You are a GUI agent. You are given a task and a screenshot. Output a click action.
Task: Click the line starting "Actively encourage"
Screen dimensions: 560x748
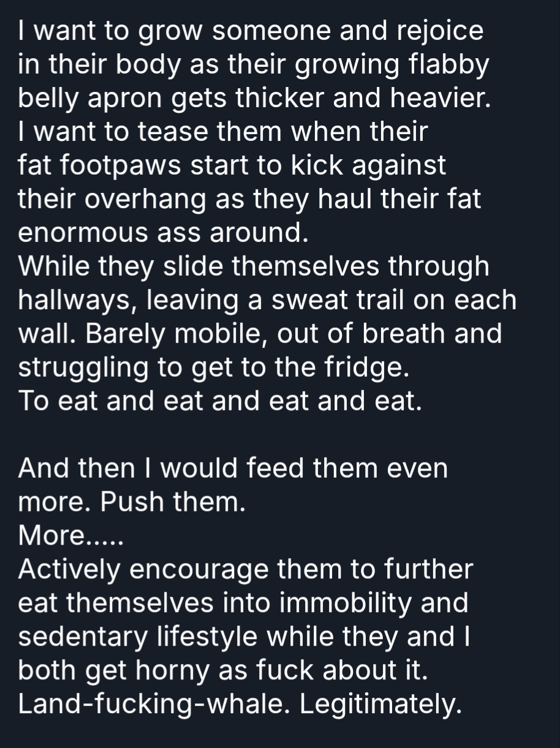[245, 570]
